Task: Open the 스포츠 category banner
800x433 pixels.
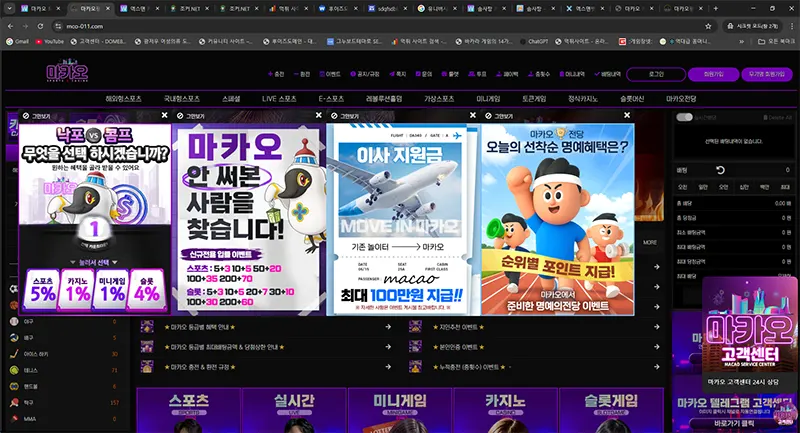Action: [x=189, y=411]
